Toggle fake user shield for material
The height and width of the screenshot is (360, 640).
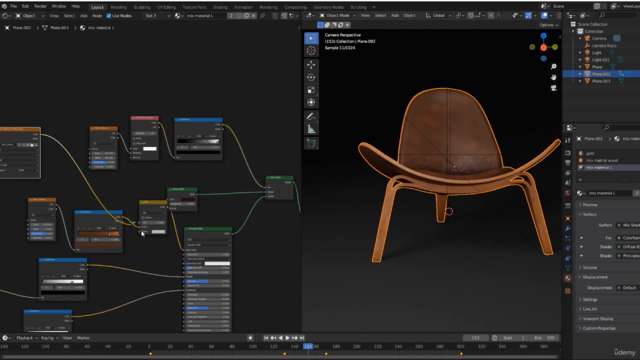coord(239,16)
